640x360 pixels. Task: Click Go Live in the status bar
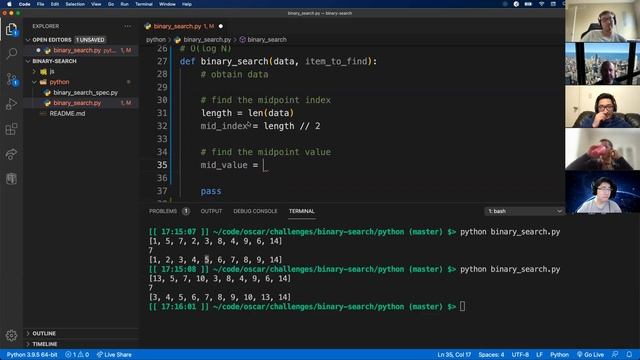point(590,355)
